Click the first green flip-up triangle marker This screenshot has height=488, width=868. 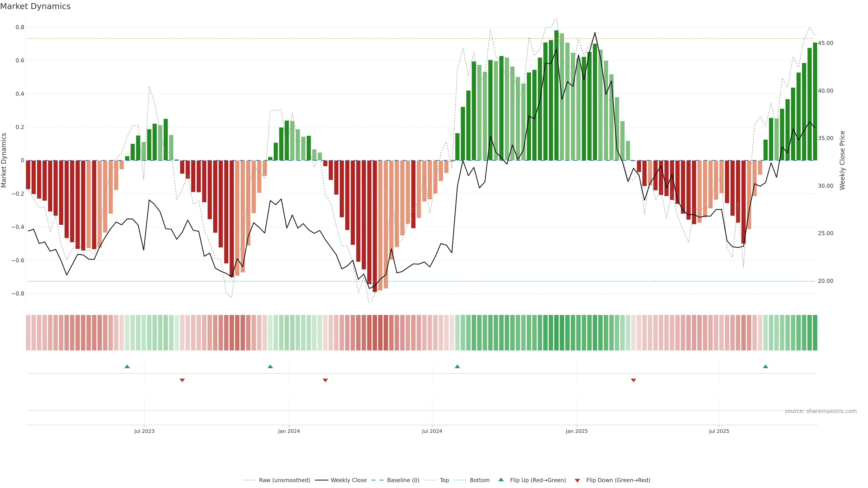point(127,366)
